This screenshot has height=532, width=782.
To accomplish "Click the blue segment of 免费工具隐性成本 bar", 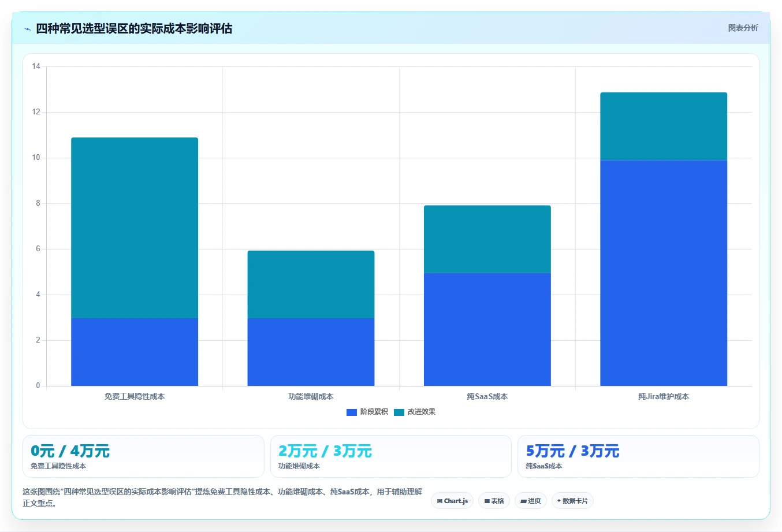I will [135, 352].
